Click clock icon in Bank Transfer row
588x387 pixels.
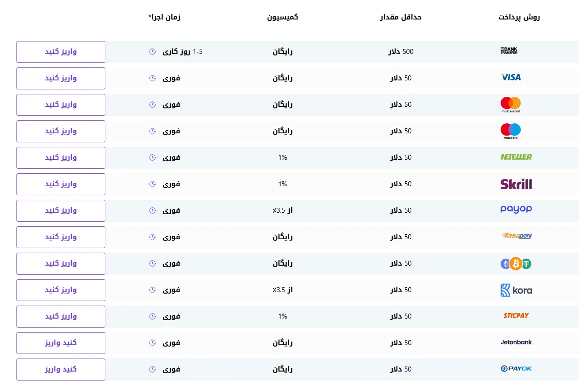(152, 52)
